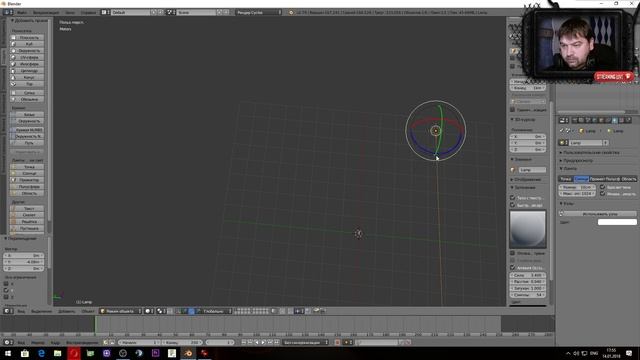Open the pivot point icon menu
Image resolution: width=640 pixels, height=360 pixels.
(x=160, y=311)
